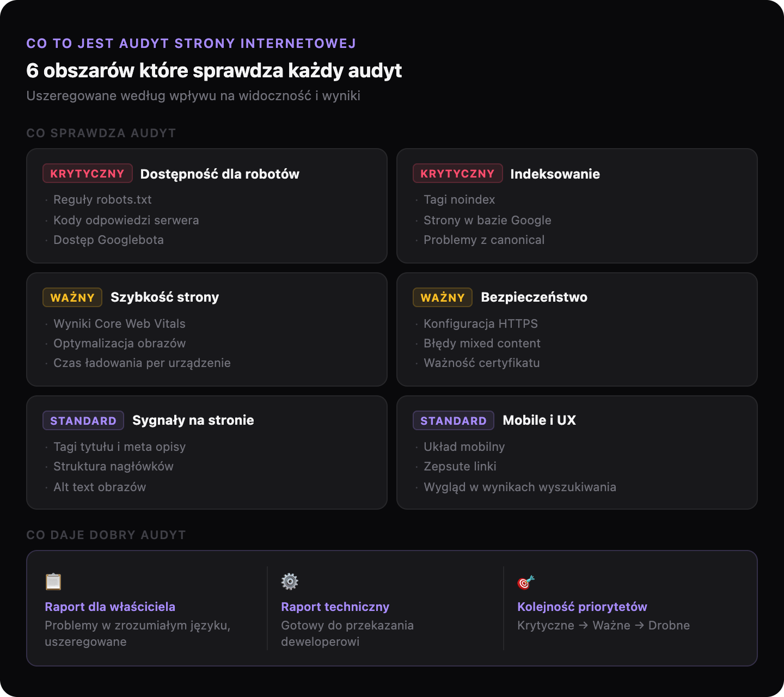
Task: Click the text Krytyczne → Ważne → Drobne
Action: [603, 626]
